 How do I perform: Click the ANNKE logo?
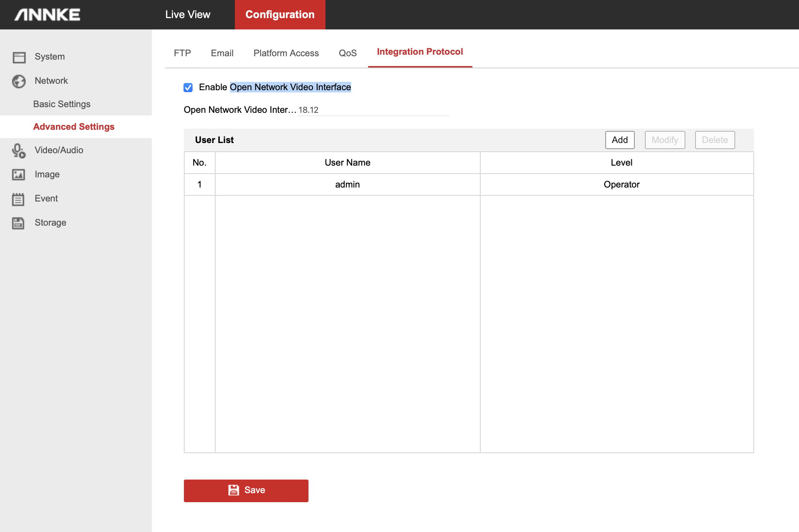tap(48, 15)
